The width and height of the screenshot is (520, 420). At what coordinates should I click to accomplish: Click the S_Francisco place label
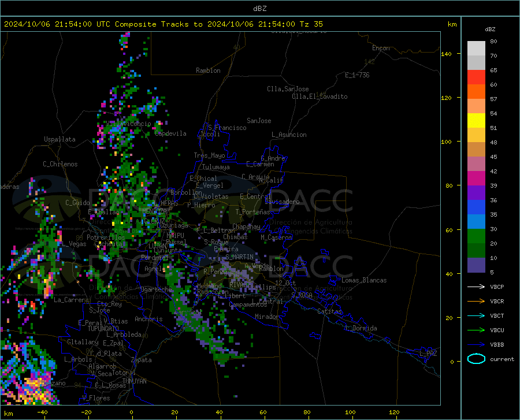pos(227,128)
